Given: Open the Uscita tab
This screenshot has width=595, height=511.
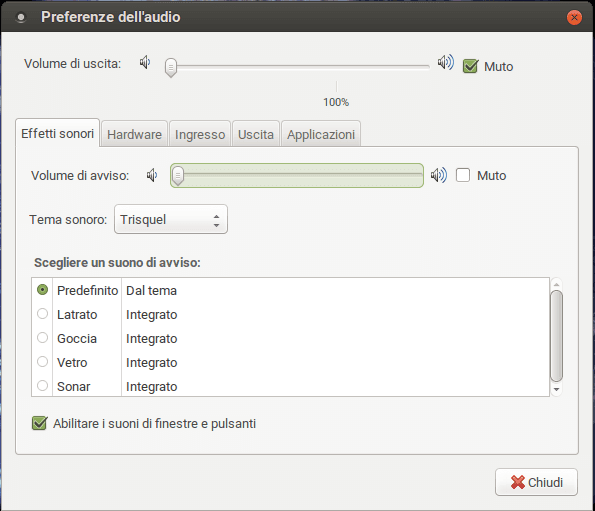Looking at the screenshot, I should click(x=256, y=134).
